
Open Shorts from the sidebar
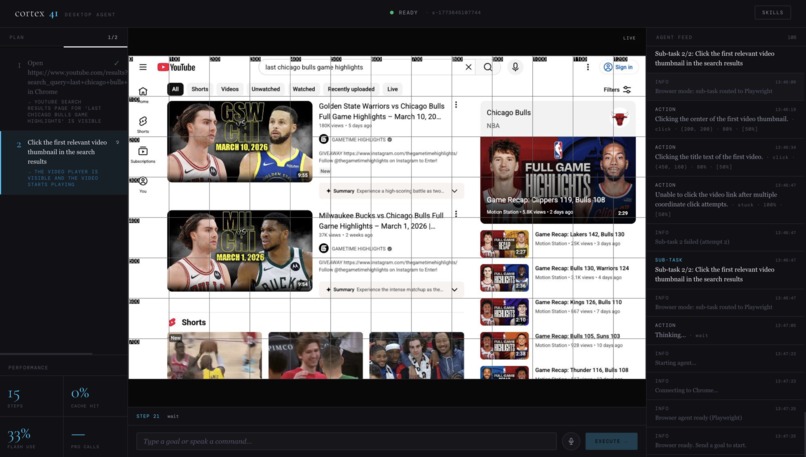pos(143,124)
